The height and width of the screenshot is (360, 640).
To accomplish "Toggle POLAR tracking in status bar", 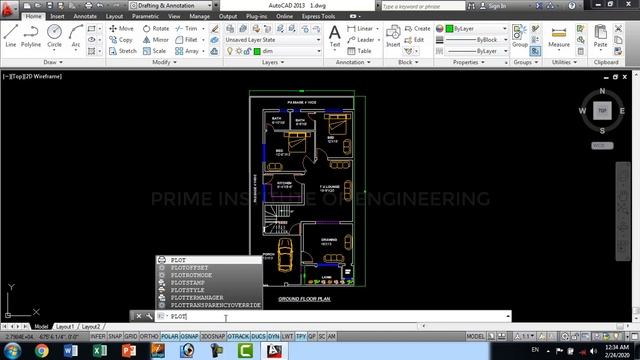I will click(170, 336).
